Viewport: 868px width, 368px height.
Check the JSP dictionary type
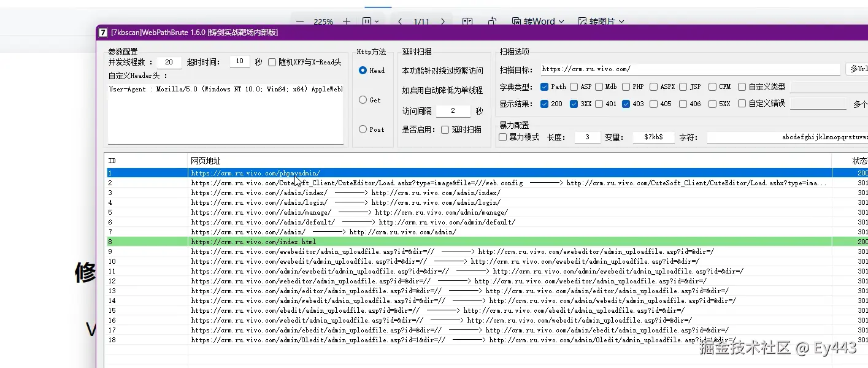683,86
